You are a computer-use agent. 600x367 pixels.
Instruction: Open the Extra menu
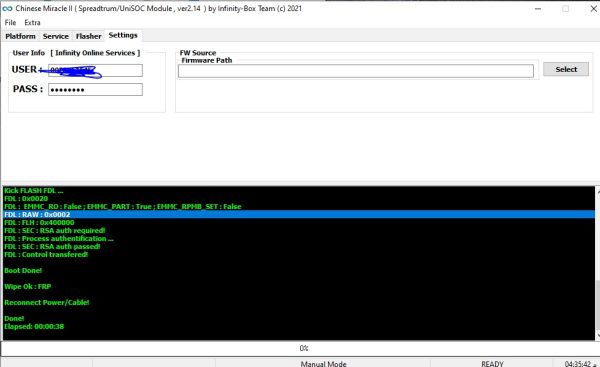pyautogui.click(x=32, y=23)
